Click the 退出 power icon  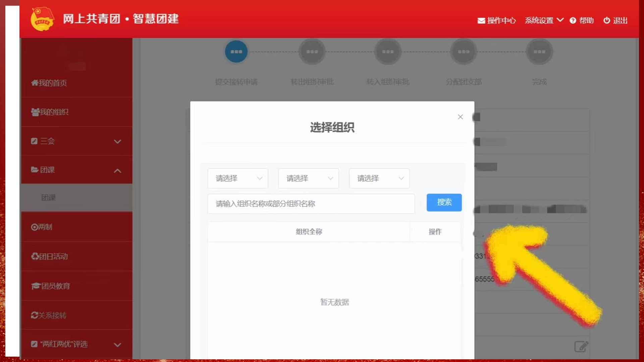coord(606,20)
